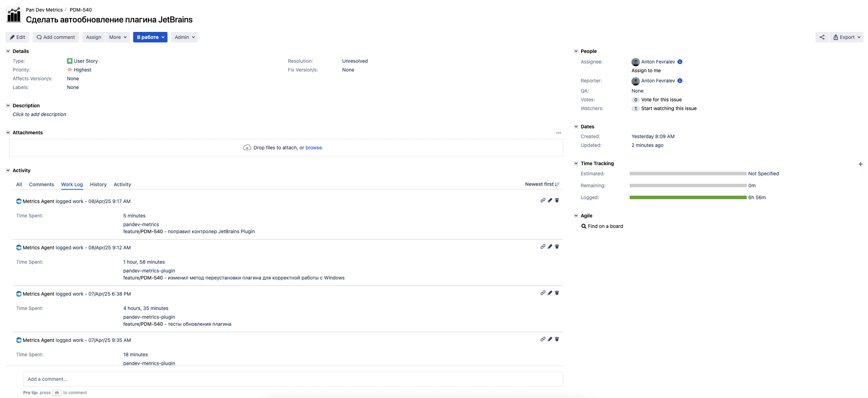
Task: Copy link of 9:12 AM work log
Action: (543, 247)
